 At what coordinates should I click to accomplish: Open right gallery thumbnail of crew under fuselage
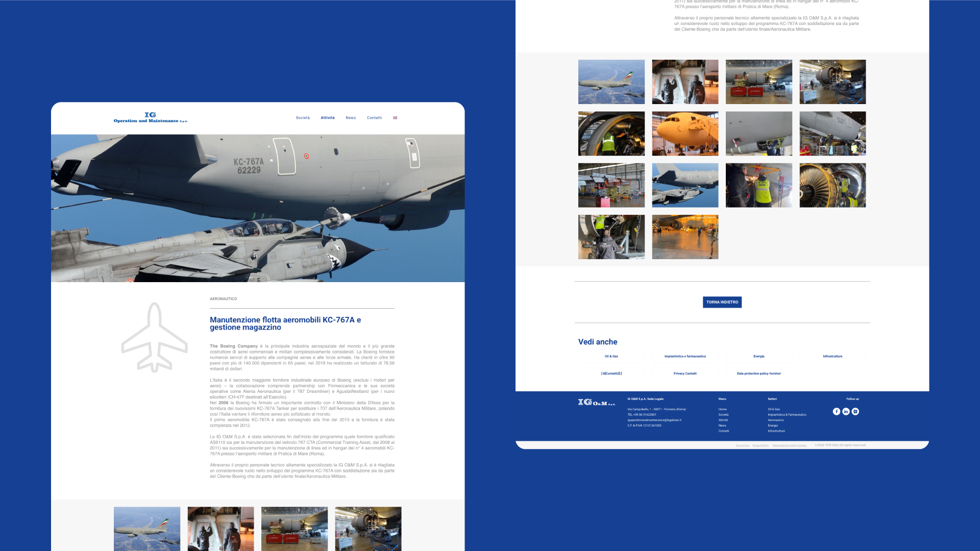(x=832, y=134)
